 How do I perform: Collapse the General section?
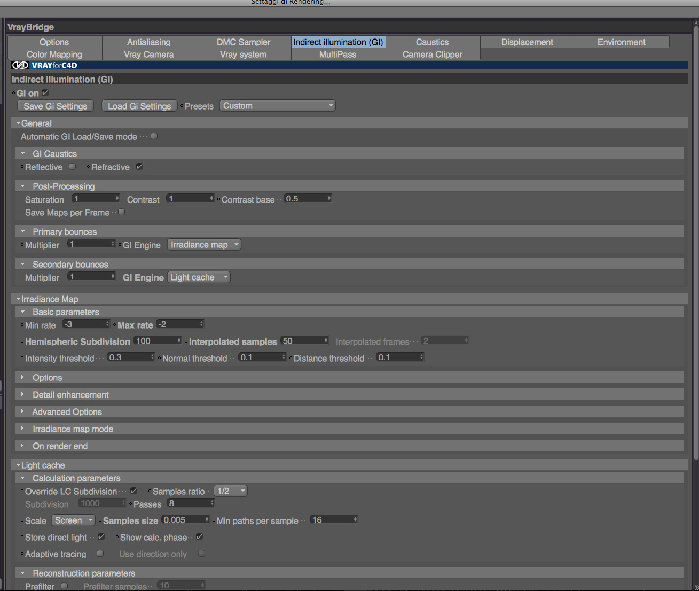(x=19, y=123)
